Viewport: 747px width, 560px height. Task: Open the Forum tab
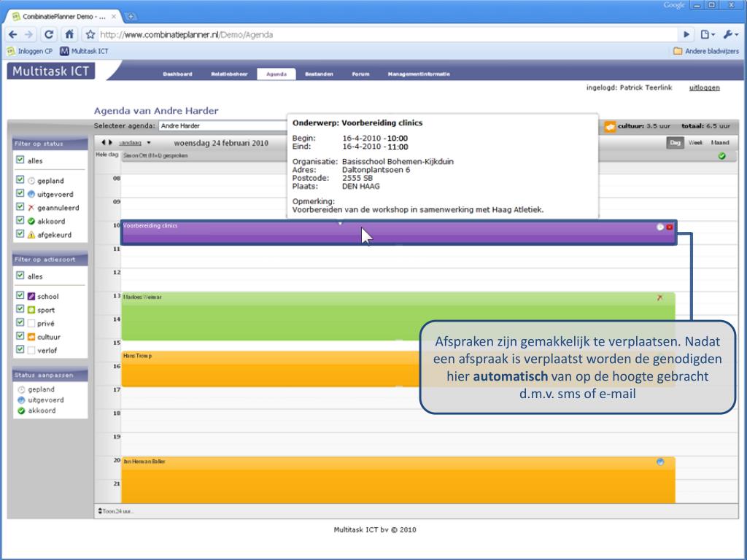360,74
